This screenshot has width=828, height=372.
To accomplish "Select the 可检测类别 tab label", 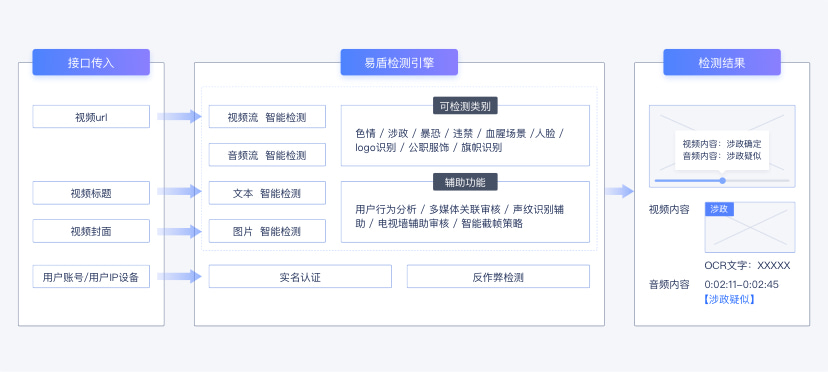I will [465, 106].
